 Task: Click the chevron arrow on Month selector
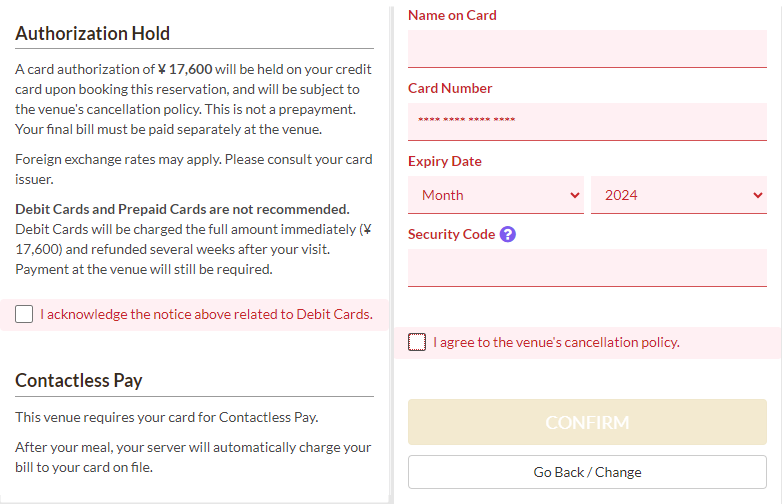click(575, 195)
